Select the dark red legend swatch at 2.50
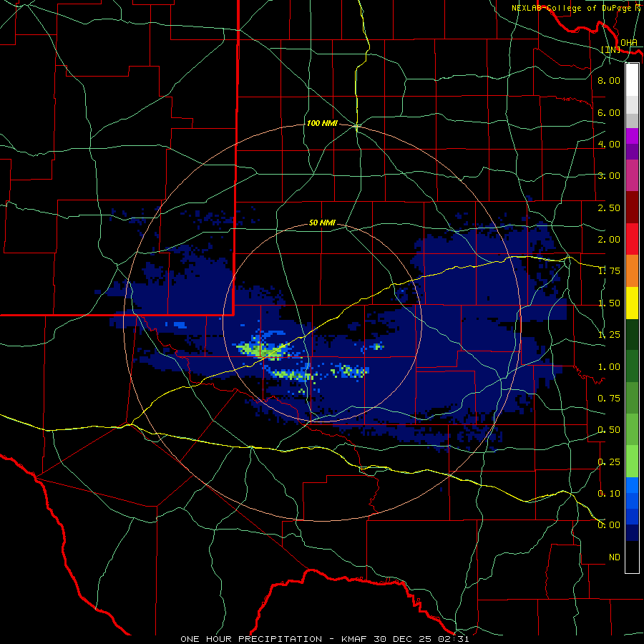The width and height of the screenshot is (644, 644). click(632, 208)
